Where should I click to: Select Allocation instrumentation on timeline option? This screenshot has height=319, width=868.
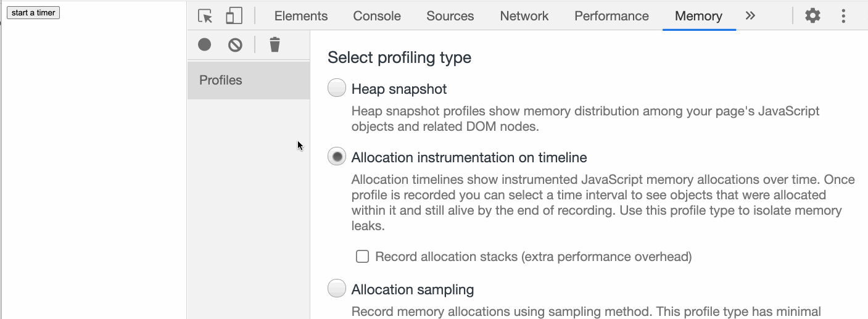pyautogui.click(x=337, y=157)
